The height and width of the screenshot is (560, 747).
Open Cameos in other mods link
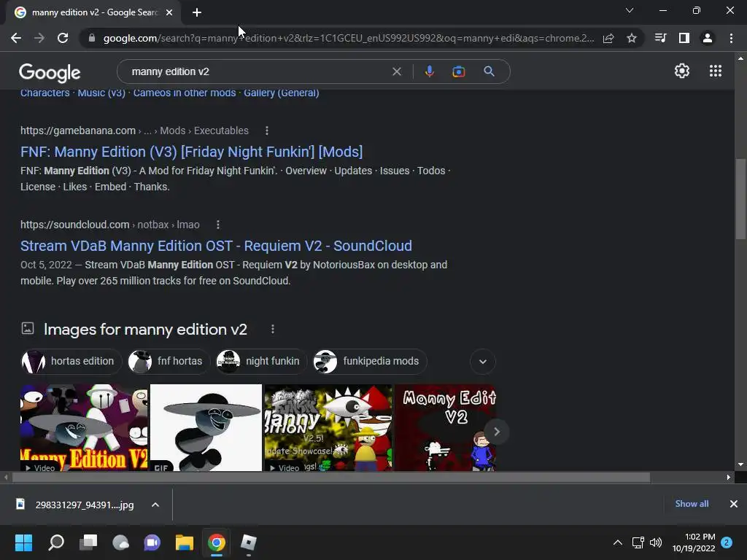coord(185,93)
